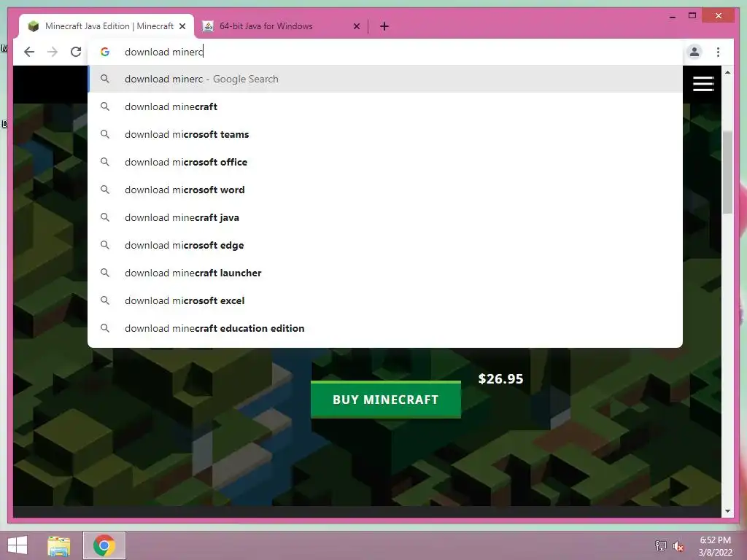Select 'download minerc - Google Search' suggestion
The height and width of the screenshot is (560, 747).
(385, 79)
